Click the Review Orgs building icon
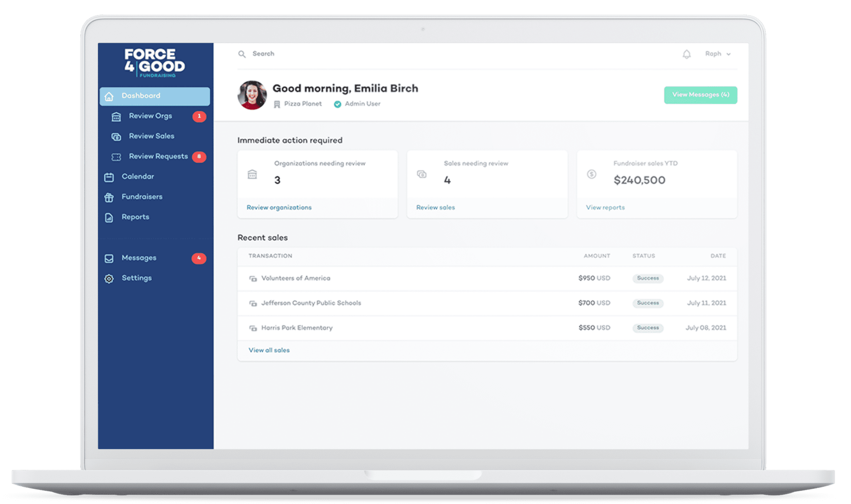This screenshot has width=851, height=504. pyautogui.click(x=116, y=117)
